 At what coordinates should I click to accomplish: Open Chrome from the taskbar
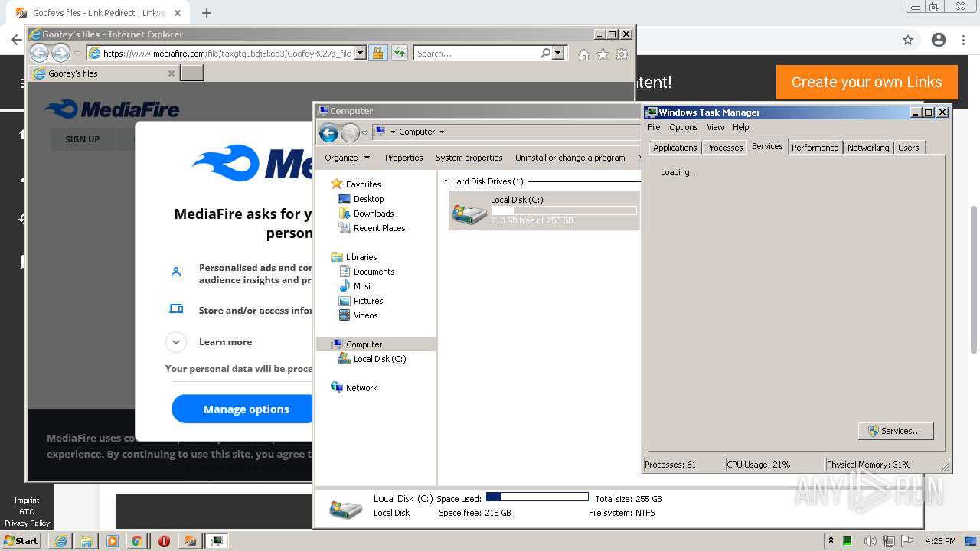click(136, 541)
